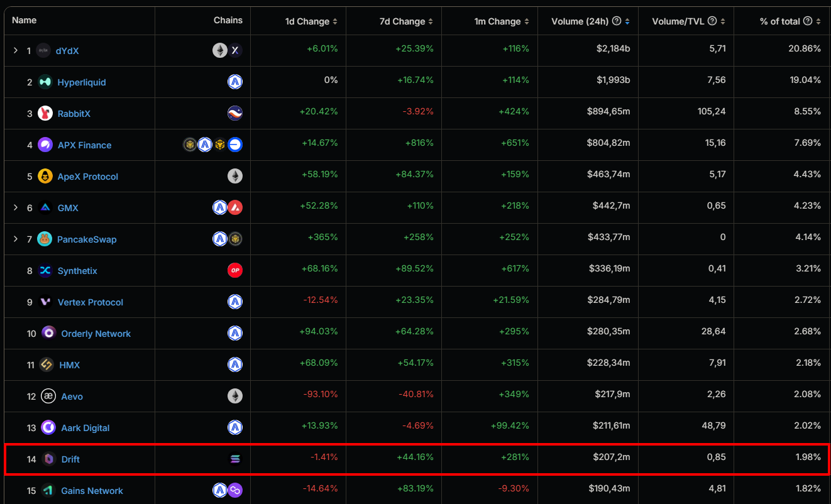Click the Avalanche chain icon beside GMX
The image size is (831, 504).
236,207
